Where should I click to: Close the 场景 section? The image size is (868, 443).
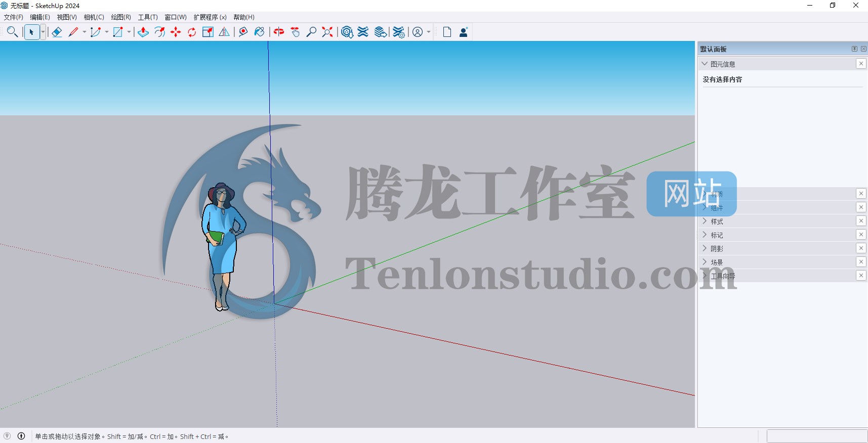tap(861, 262)
